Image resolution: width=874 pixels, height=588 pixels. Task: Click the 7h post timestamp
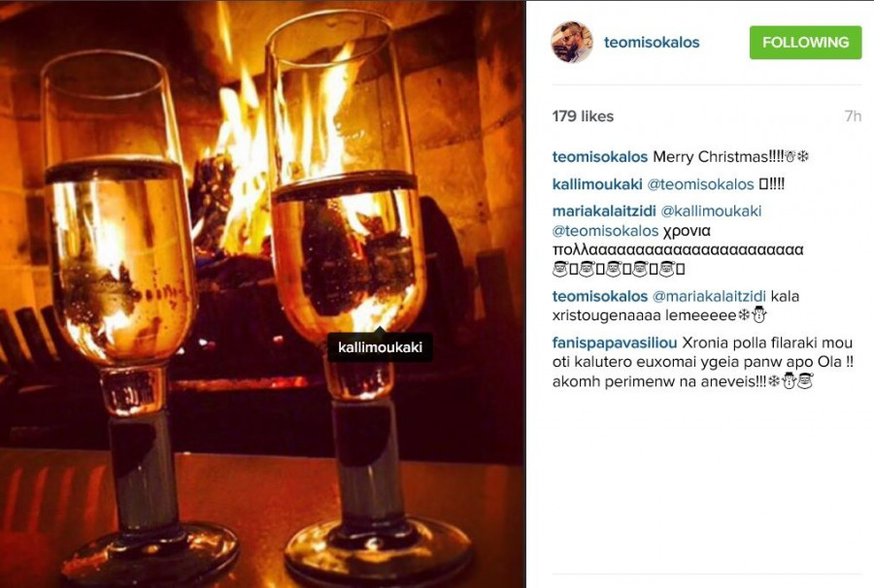point(853,115)
